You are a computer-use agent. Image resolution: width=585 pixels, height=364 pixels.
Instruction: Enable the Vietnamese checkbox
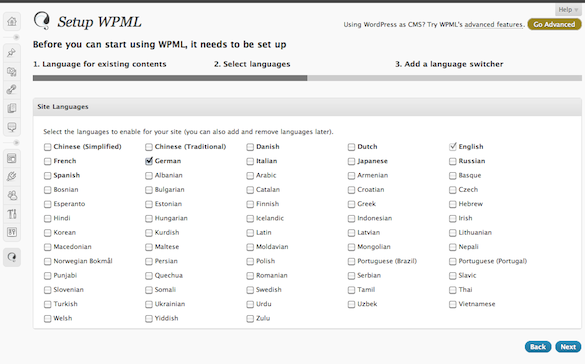(453, 304)
